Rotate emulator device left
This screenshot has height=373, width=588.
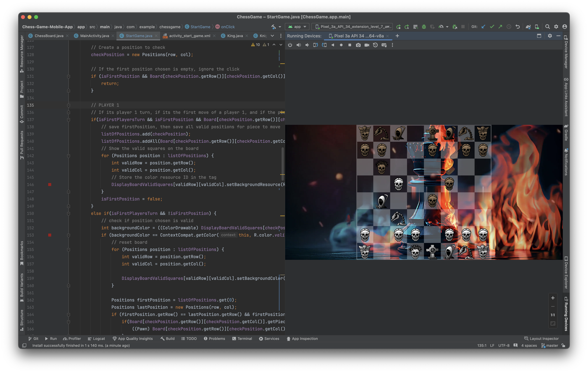pos(315,45)
